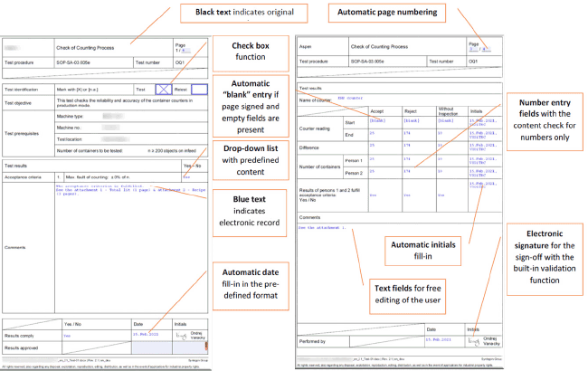
Task: Click the Person 1 Reject number field
Action: [x=407, y=159]
